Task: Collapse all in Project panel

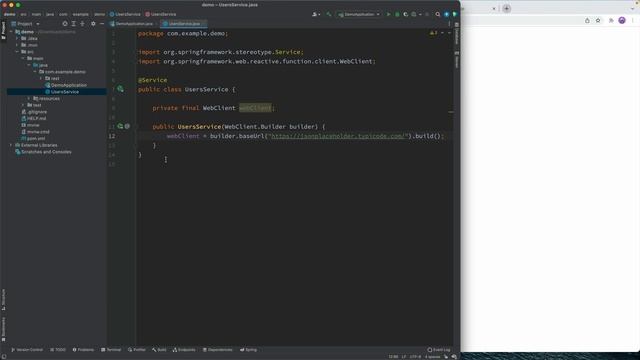Action: point(82,24)
